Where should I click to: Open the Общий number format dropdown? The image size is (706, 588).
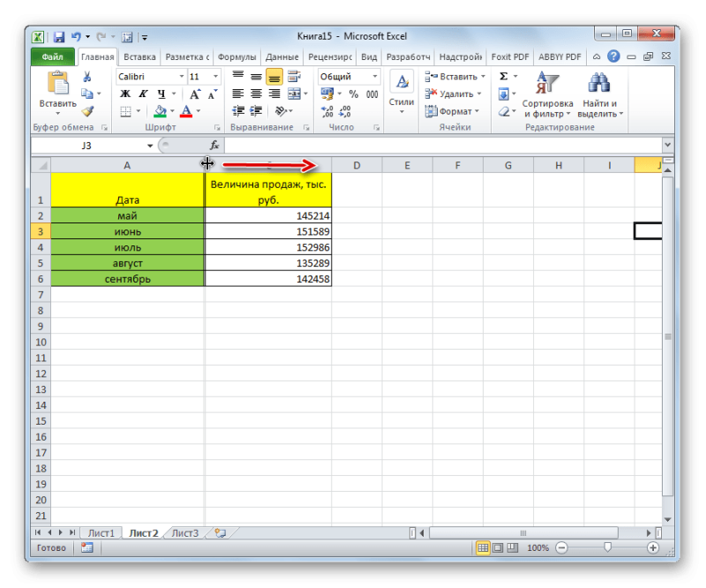tap(374, 77)
